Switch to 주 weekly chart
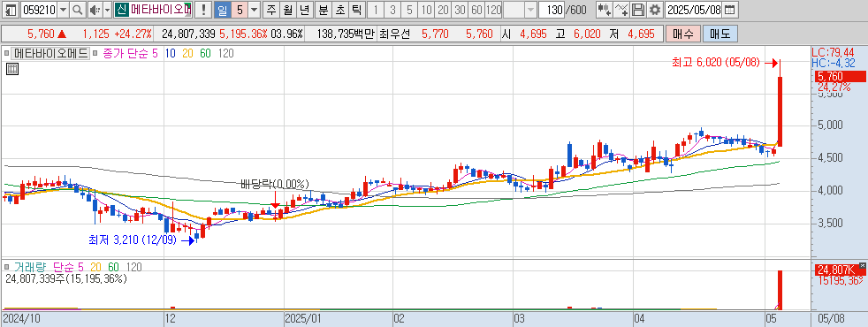Screen dimensions: 868x327 tap(270, 10)
